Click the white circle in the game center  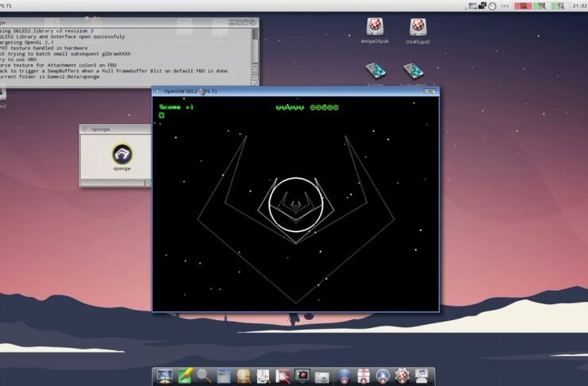[296, 205]
